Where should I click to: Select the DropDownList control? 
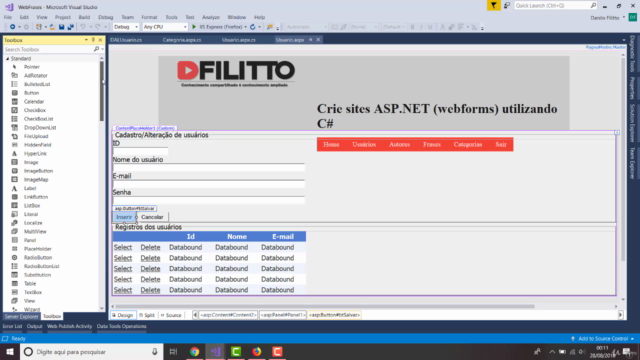point(40,127)
